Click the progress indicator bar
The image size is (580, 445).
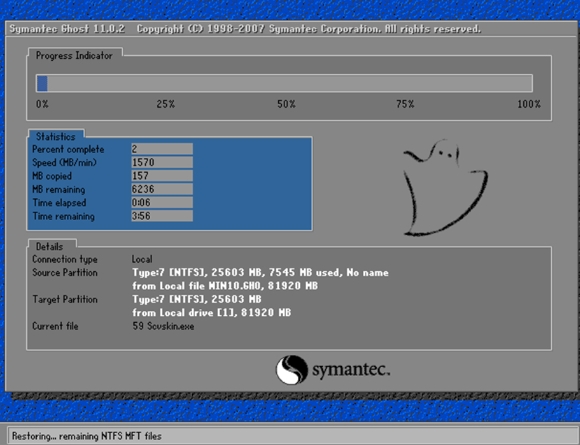coord(284,83)
